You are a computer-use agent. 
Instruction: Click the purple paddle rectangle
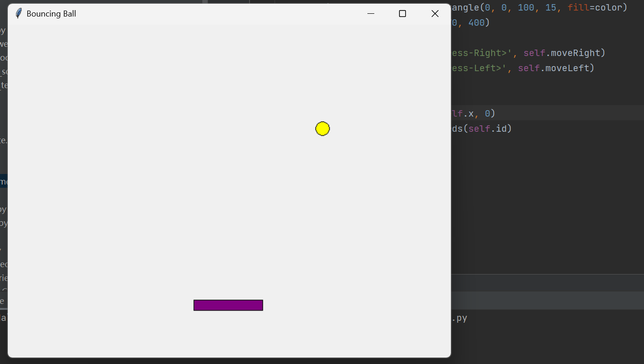click(228, 305)
